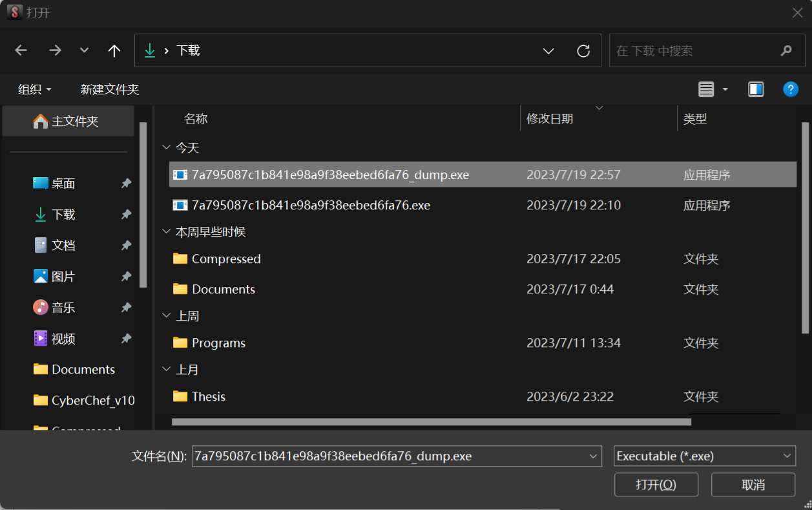This screenshot has width=812, height=510.
Task: Open 图片 from the navigation pane
Action: (x=63, y=277)
